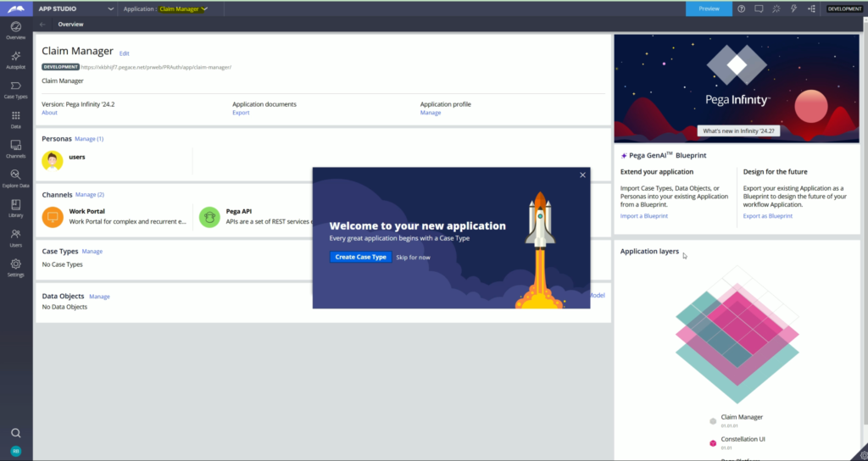The width and height of the screenshot is (868, 461).
Task: Click the 'No Case Types' text
Action: (x=62, y=264)
